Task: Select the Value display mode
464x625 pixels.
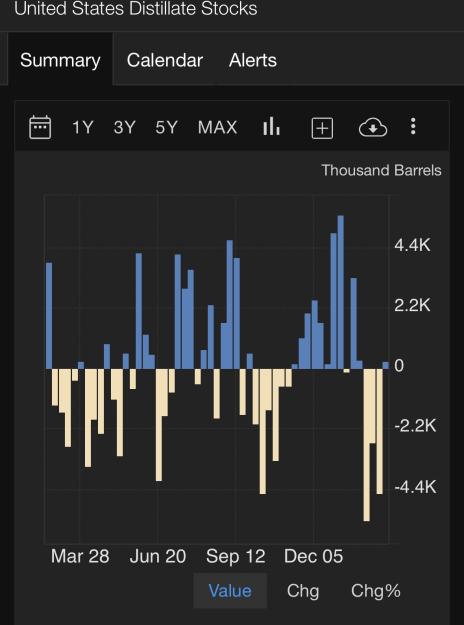Action: click(230, 591)
